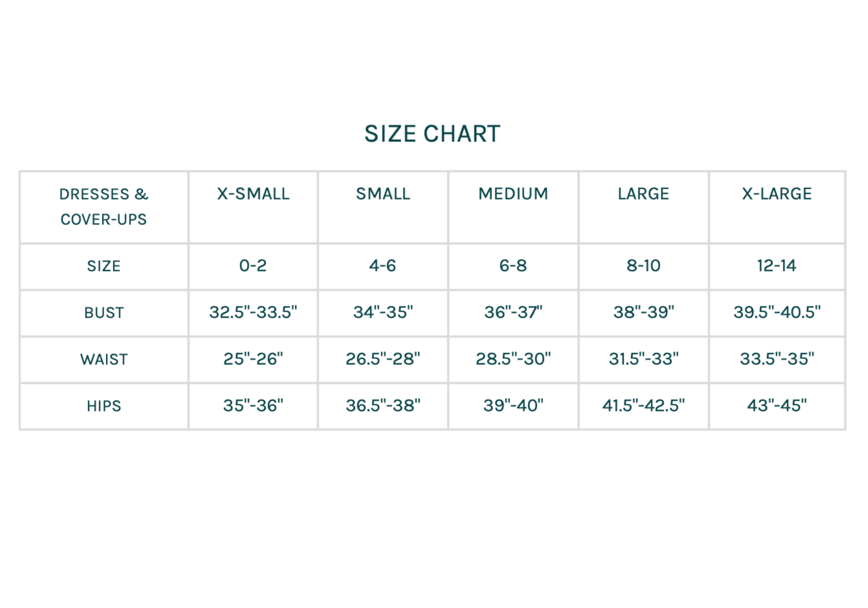Click the X-LARGE column header
Image resolution: width=868 pixels, height=608 pixels.
(776, 194)
